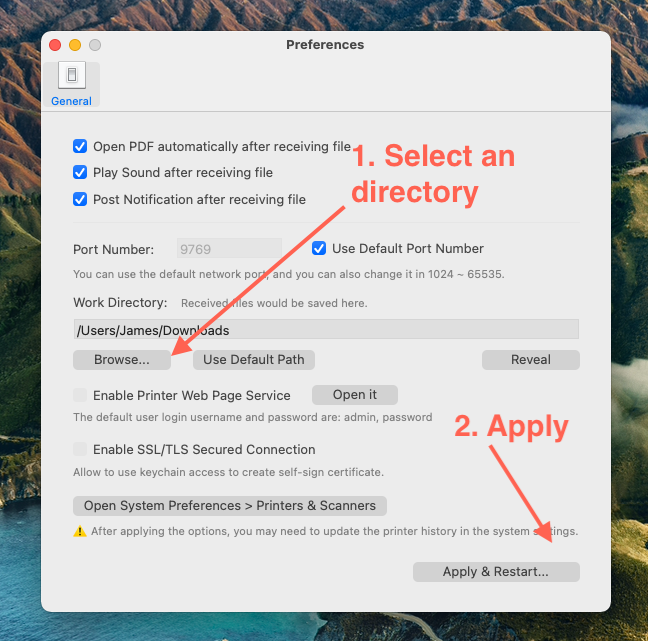Click the Work Directory path field
Viewport: 648px width, 641px height.
click(x=326, y=330)
